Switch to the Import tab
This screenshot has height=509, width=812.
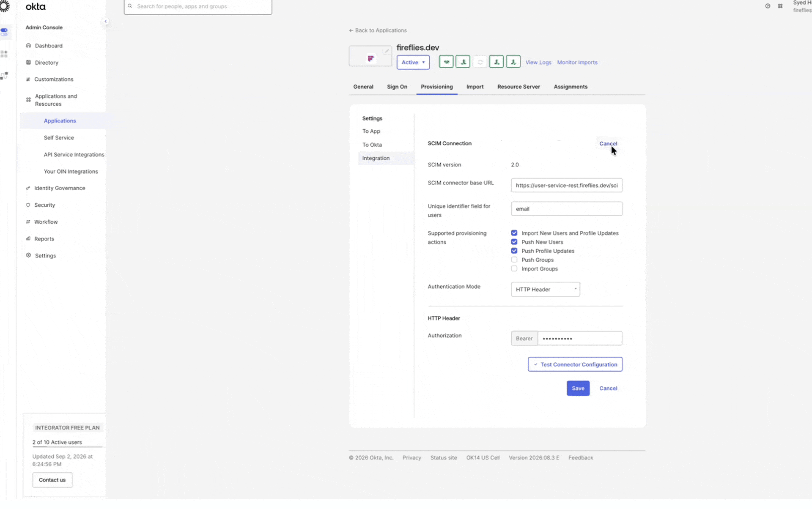tap(475, 87)
